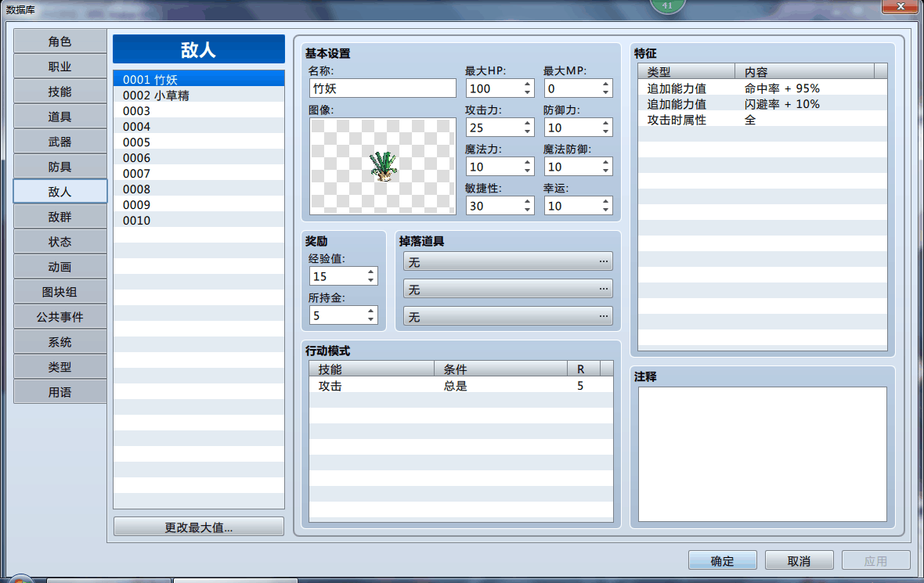
Task: Increase 攻击力 with the up arrow
Action: pyautogui.click(x=528, y=124)
